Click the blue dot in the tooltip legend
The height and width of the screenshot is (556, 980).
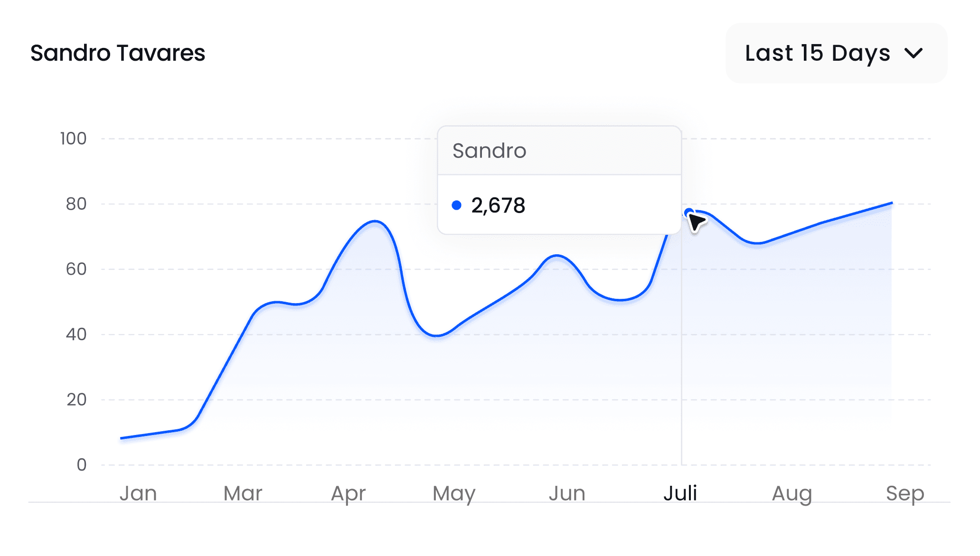pos(457,205)
